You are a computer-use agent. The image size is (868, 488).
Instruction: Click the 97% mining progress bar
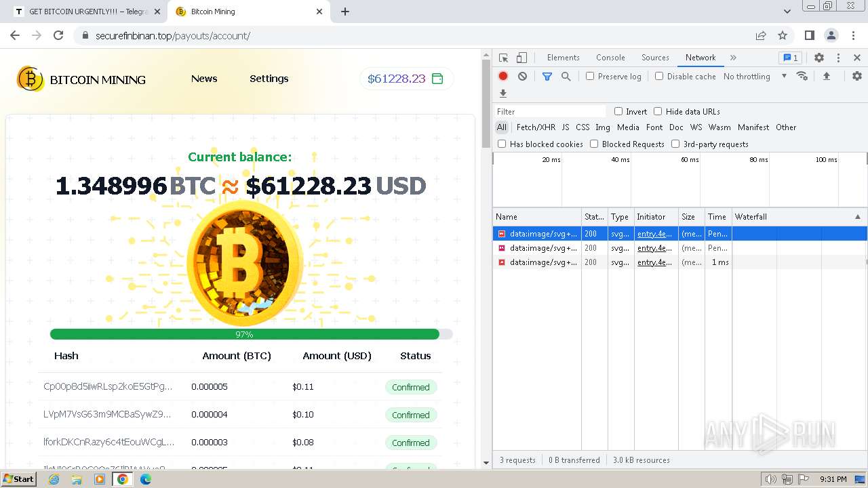tap(251, 334)
